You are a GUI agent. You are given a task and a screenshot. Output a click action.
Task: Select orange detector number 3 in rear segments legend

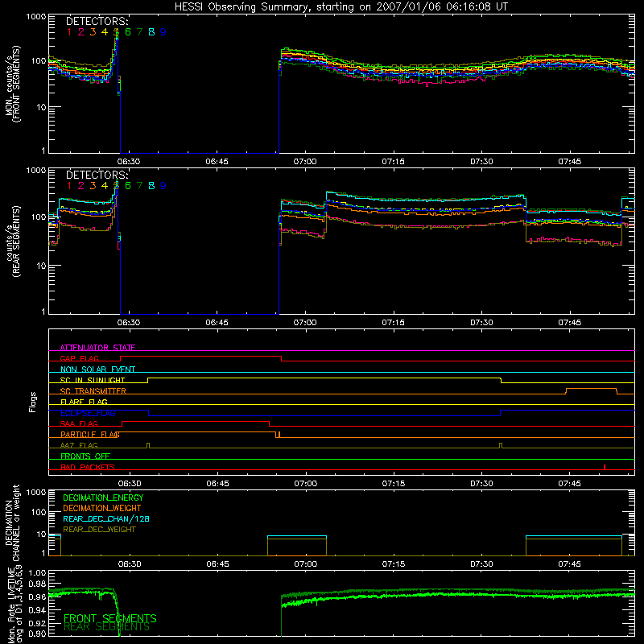(93, 186)
